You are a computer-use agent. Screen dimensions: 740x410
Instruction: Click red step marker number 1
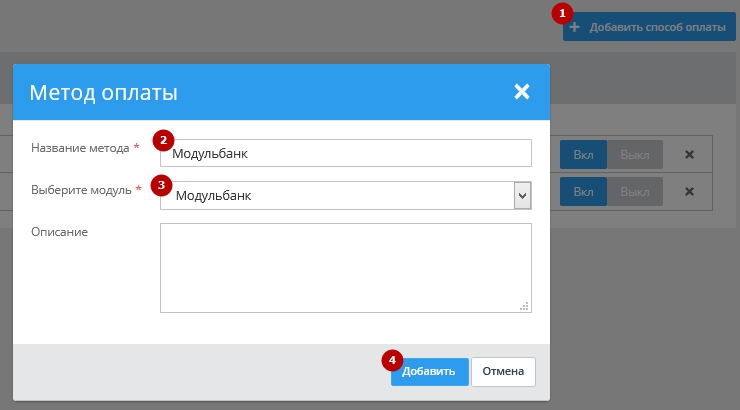click(x=563, y=14)
